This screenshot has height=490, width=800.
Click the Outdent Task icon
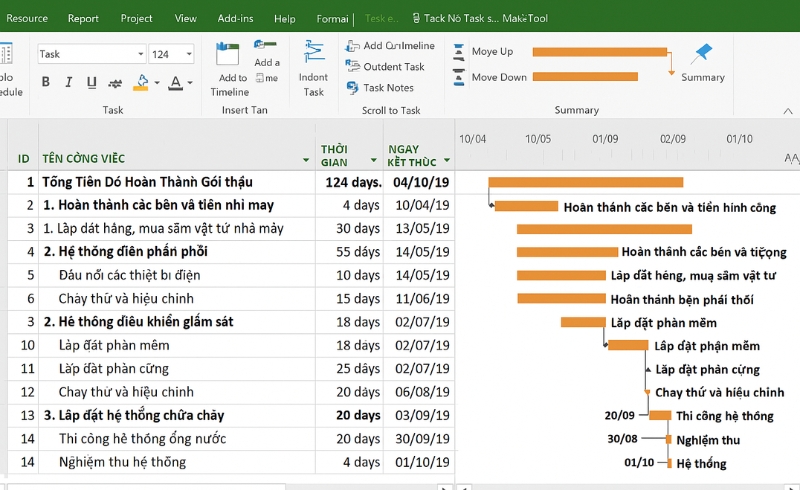pyautogui.click(x=352, y=66)
